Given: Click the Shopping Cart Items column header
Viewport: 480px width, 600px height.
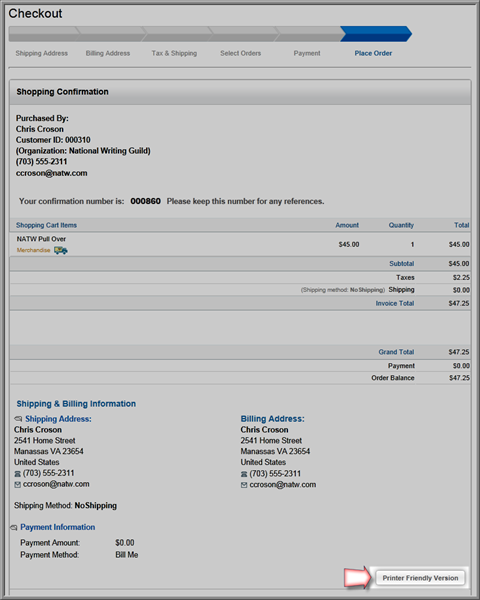Looking at the screenshot, I should tap(46, 225).
